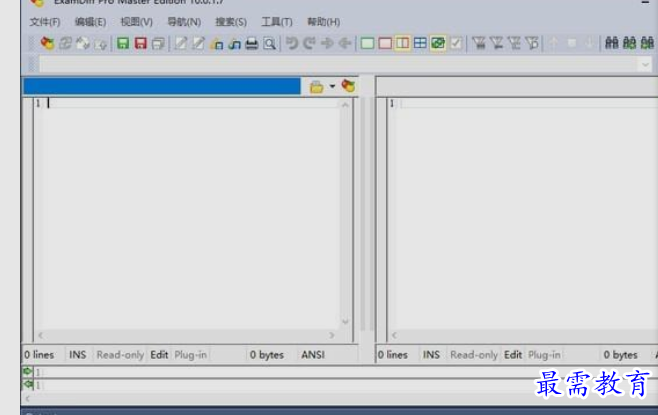658x415 pixels.
Task: Click the Redo curved arrow icon
Action: (309, 43)
